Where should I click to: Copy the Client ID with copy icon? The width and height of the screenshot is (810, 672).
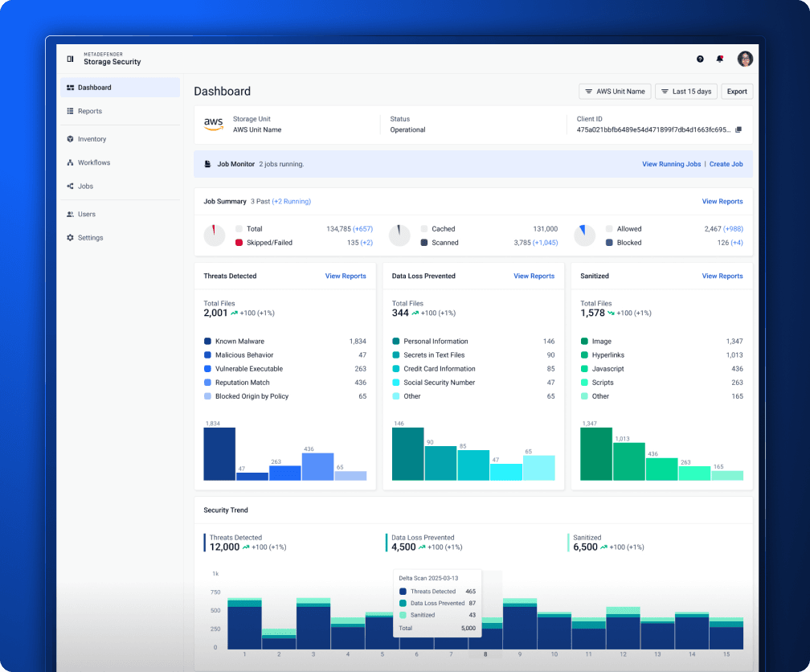coord(738,129)
